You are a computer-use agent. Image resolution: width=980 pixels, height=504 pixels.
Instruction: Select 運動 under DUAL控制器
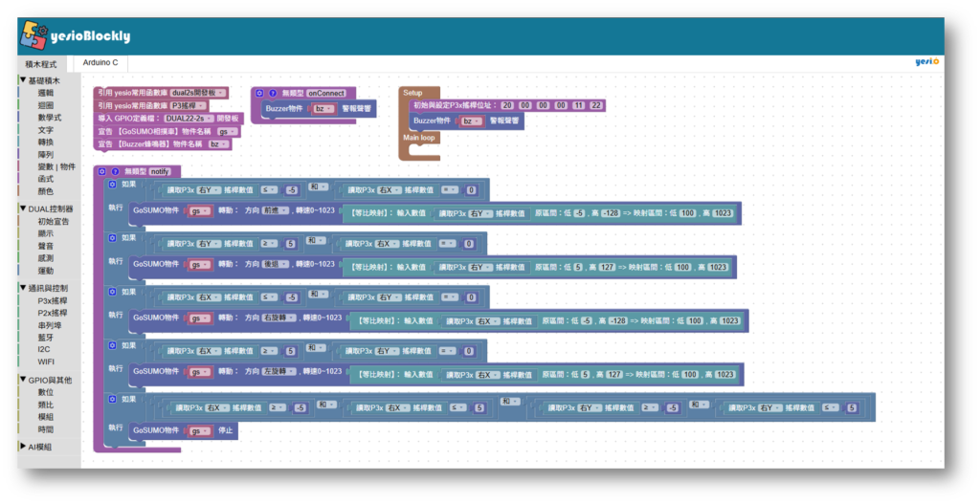coord(46,271)
